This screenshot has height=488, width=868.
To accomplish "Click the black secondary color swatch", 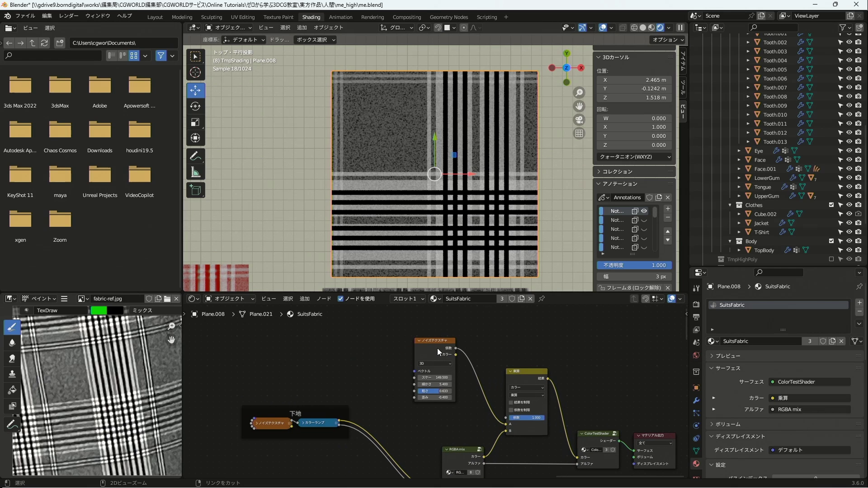I will point(115,310).
